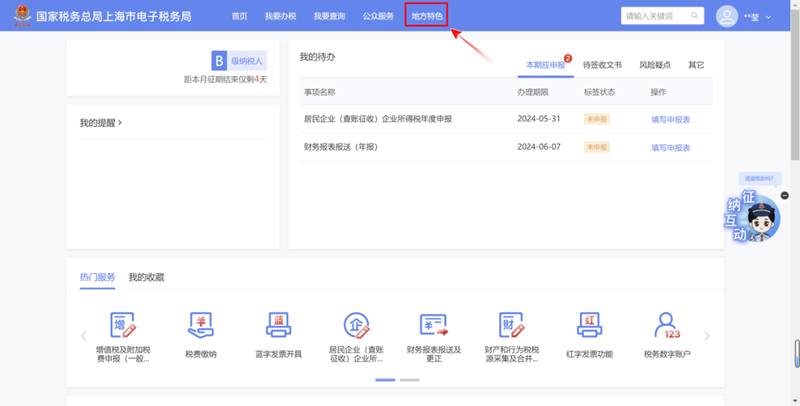Expand the user account dropdown arrow
Screen dimensions: 800x406
[x=768, y=17]
